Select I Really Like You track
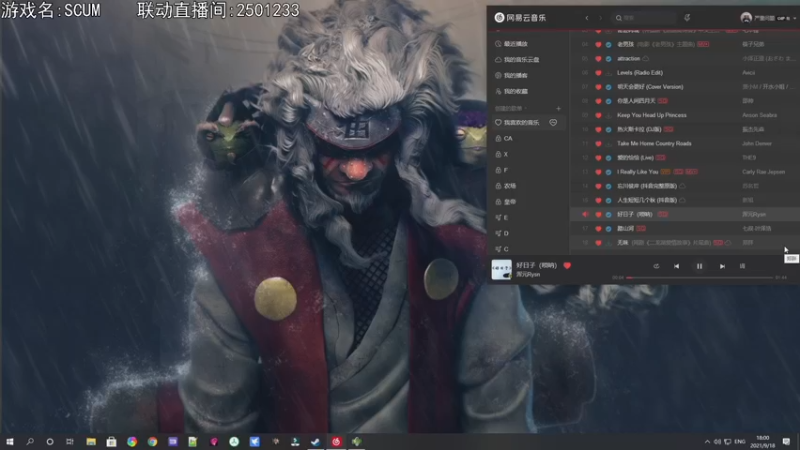800x450 pixels. pos(637,172)
